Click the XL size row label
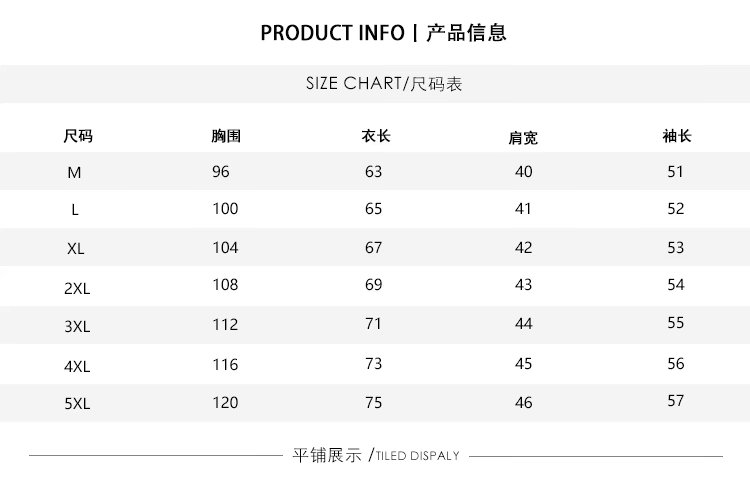The image size is (750, 495). (x=75, y=249)
